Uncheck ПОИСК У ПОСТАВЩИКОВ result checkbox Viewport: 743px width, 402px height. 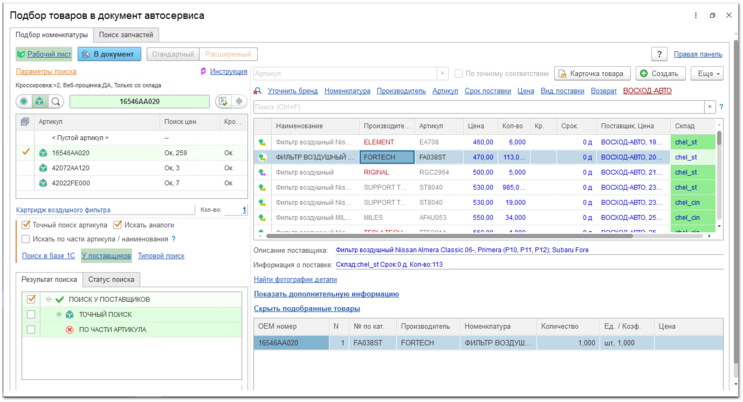(x=31, y=300)
